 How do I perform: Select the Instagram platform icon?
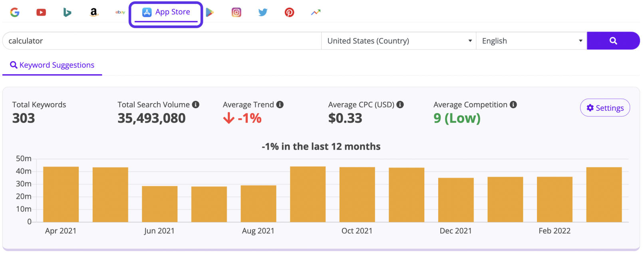point(237,12)
